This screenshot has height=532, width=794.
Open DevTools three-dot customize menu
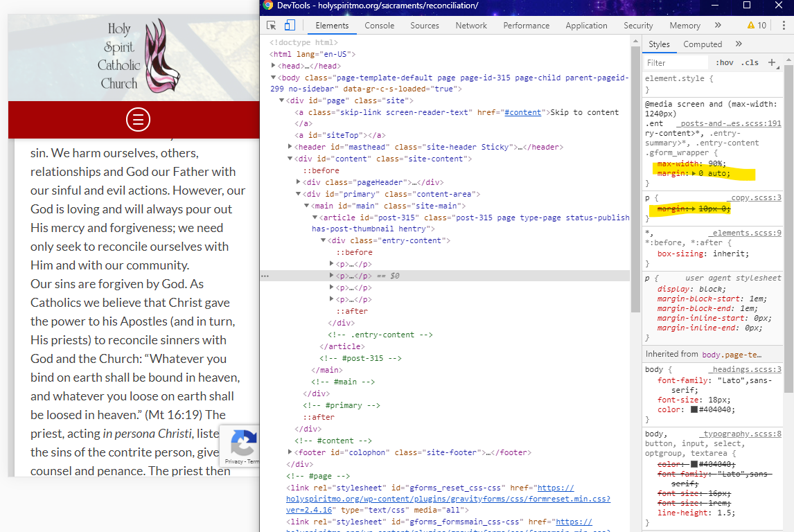[x=783, y=26]
